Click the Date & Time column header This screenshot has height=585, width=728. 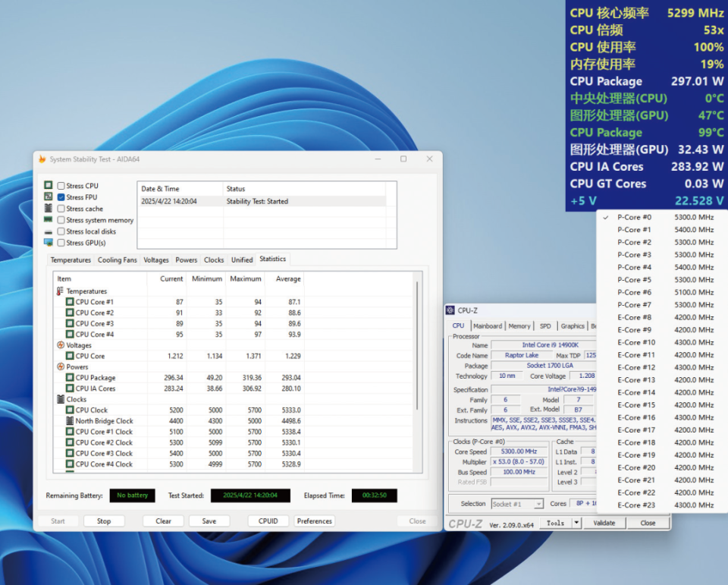coord(180,189)
